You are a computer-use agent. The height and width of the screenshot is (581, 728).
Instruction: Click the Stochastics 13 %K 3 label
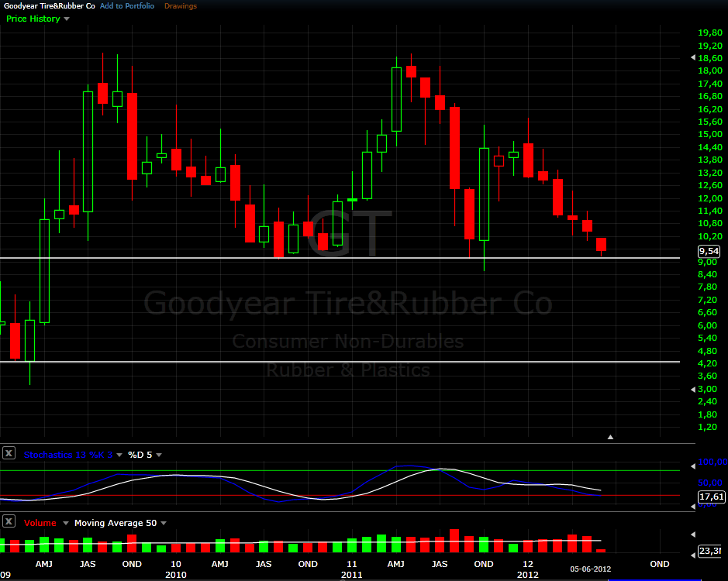click(x=68, y=455)
